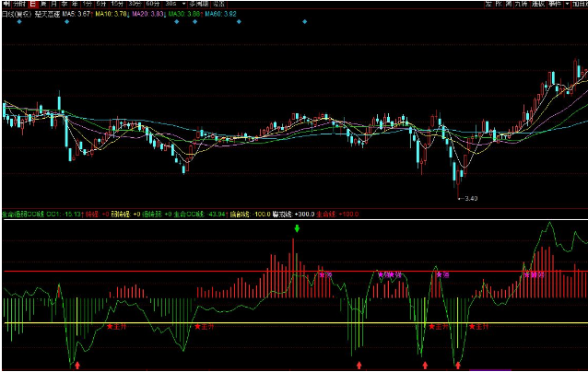Click the horizontal yellow threshold line in indicator
This screenshot has height=372, width=588.
(296, 322)
